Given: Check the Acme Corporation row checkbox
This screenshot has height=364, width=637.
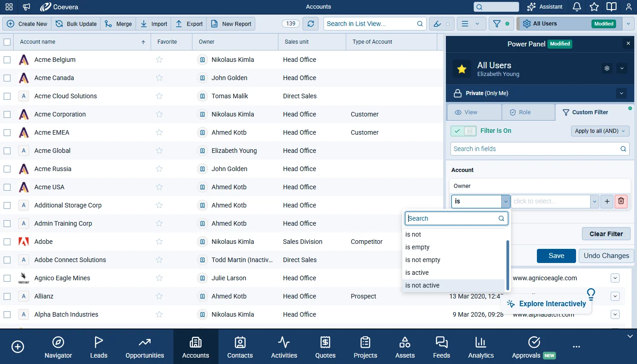Looking at the screenshot, I should [x=7, y=114].
